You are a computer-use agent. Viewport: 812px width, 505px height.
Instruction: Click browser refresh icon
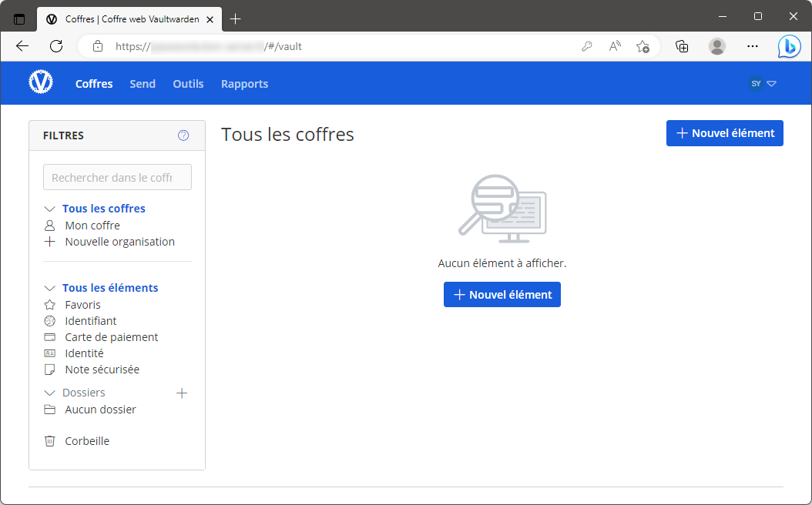tap(56, 46)
